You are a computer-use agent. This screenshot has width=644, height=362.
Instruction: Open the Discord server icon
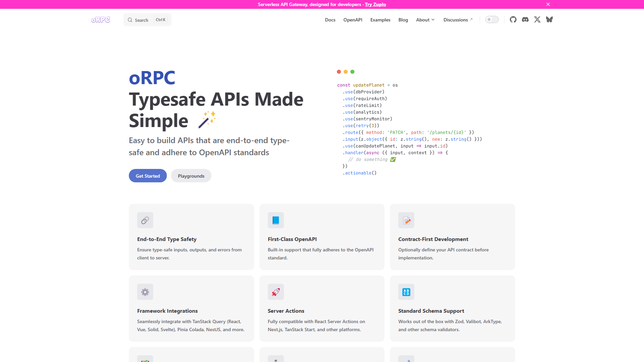525,19
